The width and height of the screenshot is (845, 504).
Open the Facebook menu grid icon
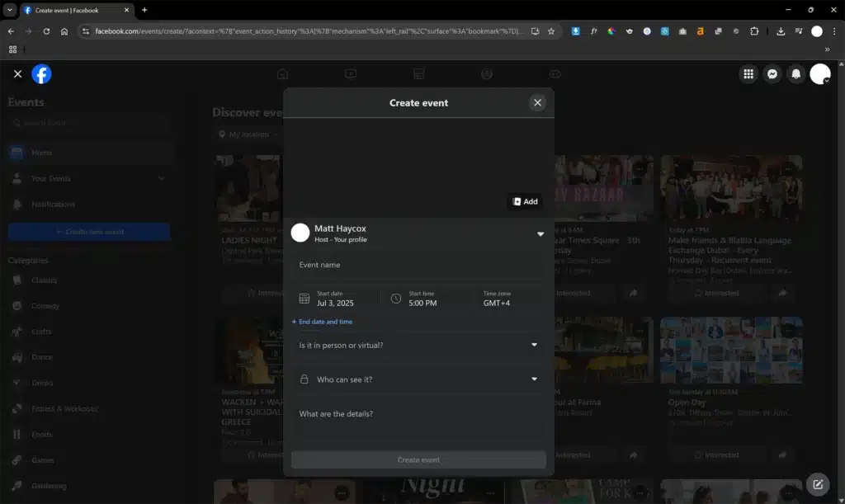(x=748, y=74)
